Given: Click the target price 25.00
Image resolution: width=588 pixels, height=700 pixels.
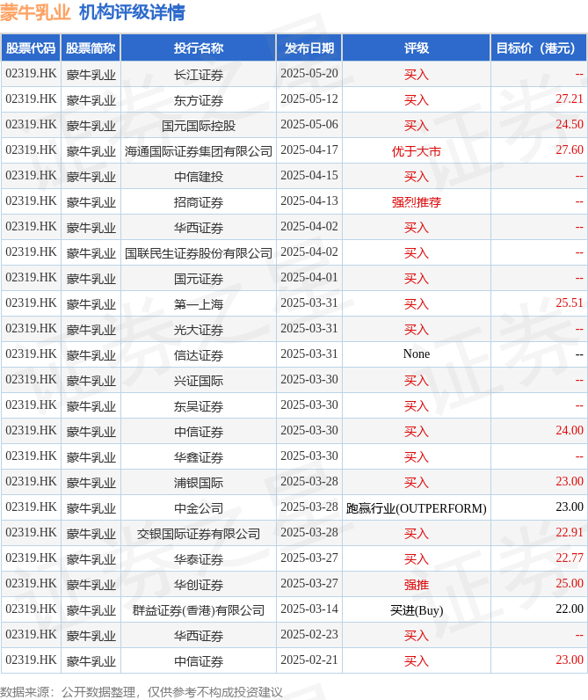Looking at the screenshot, I should (570, 583).
